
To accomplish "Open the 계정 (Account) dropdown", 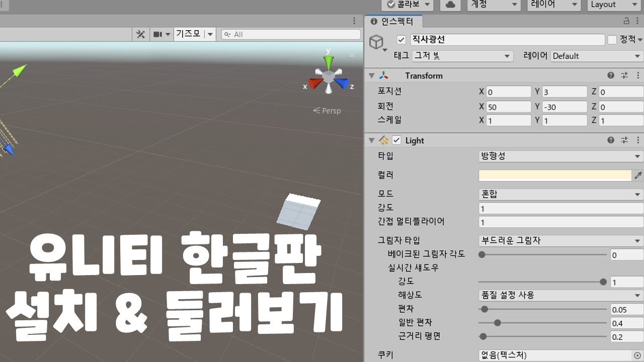I will (x=494, y=5).
